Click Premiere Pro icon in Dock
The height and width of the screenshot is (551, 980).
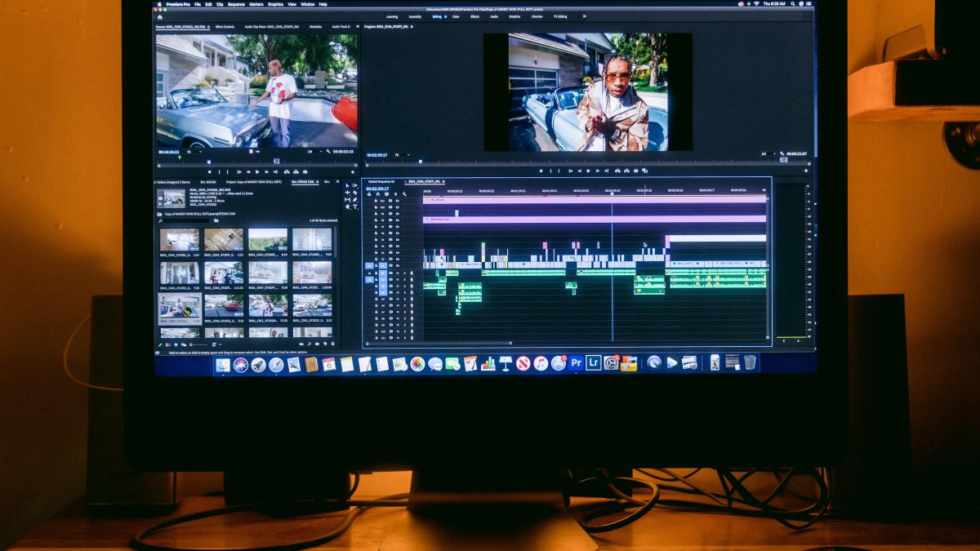click(x=576, y=363)
